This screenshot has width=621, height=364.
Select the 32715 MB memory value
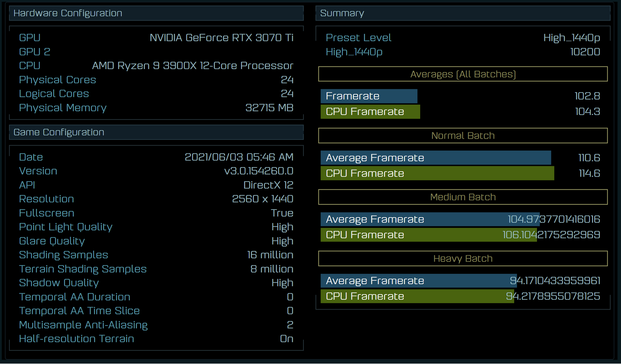(x=270, y=108)
